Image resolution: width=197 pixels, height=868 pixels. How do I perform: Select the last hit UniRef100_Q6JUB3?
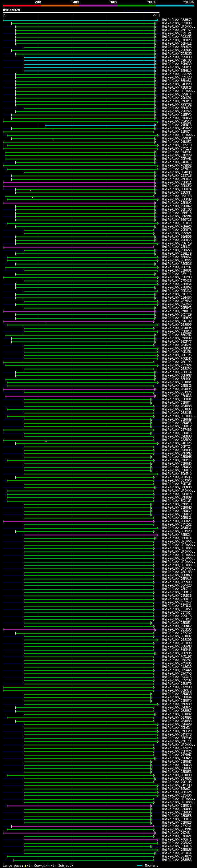tap(177, 860)
